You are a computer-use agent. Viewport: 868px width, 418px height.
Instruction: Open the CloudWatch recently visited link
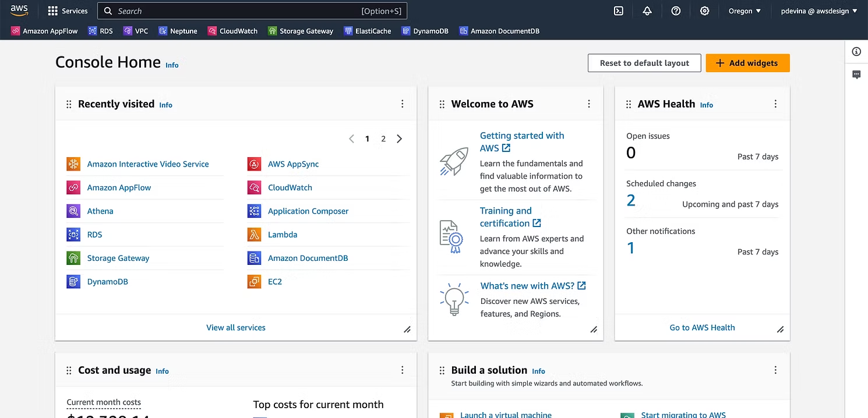click(x=290, y=187)
